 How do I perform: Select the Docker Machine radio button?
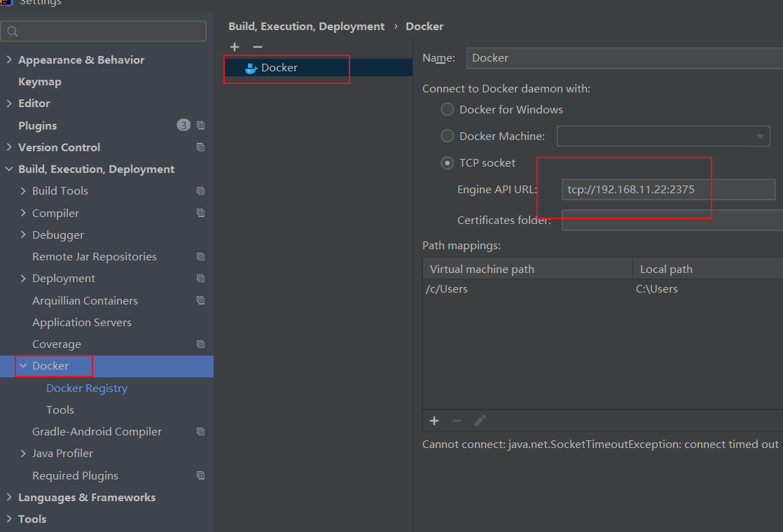447,136
